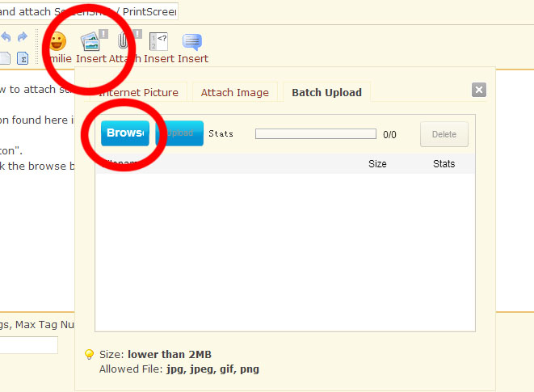
Task: Click the paperclip Attach icon
Action: [x=124, y=41]
